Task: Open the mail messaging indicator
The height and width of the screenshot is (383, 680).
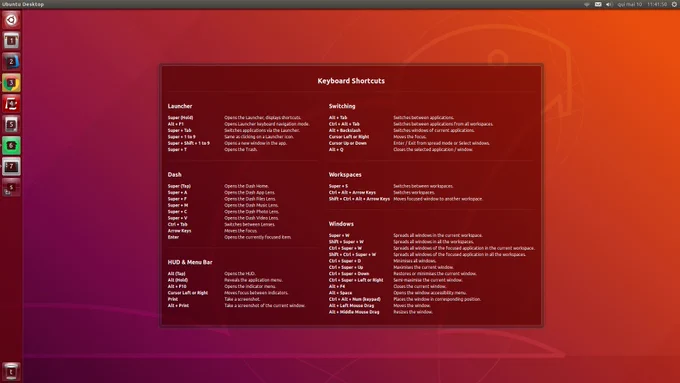Action: coord(598,4)
